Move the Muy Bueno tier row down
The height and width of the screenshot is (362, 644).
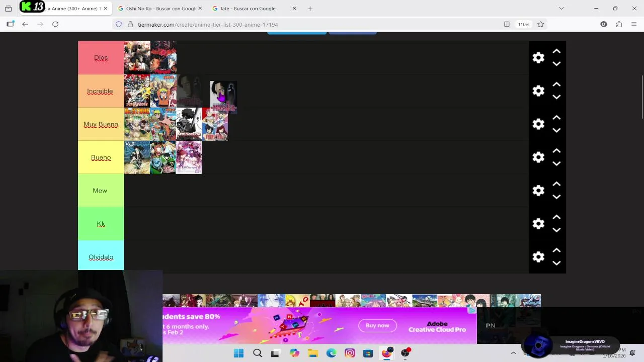(556, 130)
